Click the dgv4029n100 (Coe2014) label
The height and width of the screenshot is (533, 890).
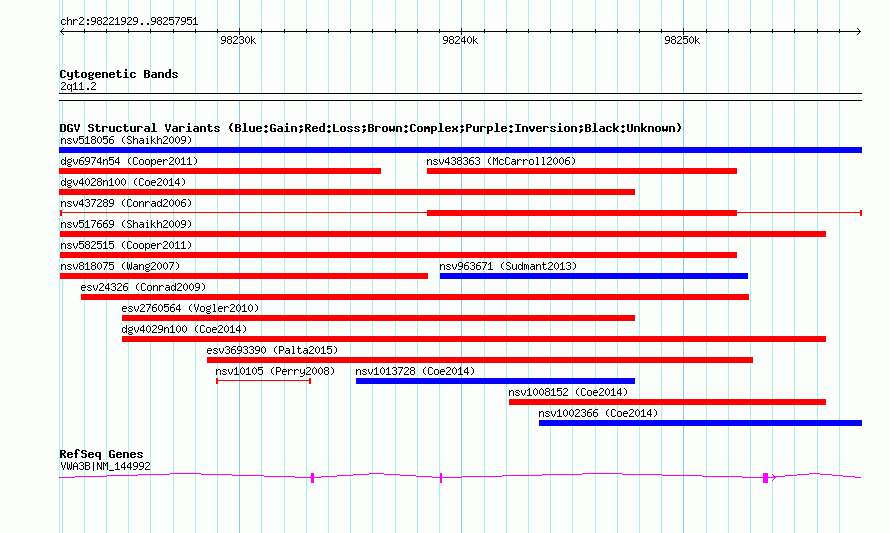point(184,329)
